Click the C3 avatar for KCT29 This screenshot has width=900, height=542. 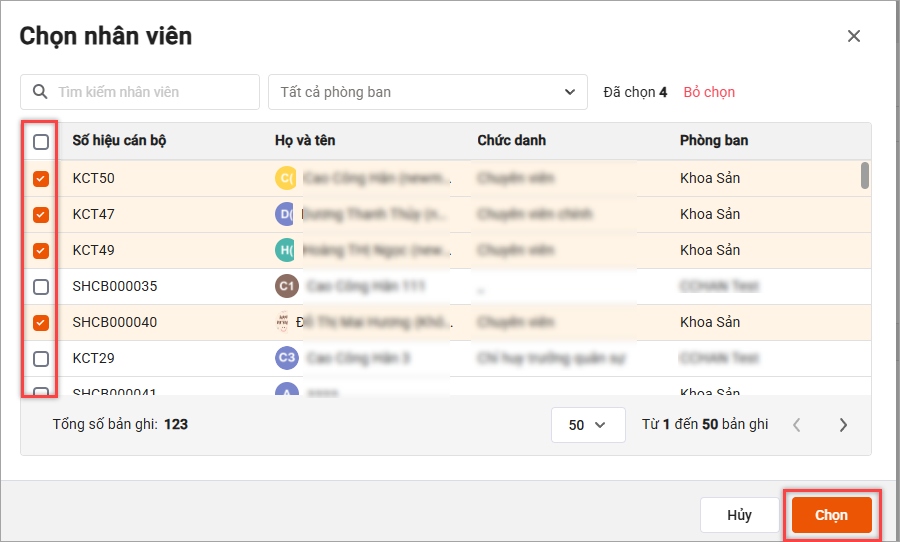click(x=286, y=358)
